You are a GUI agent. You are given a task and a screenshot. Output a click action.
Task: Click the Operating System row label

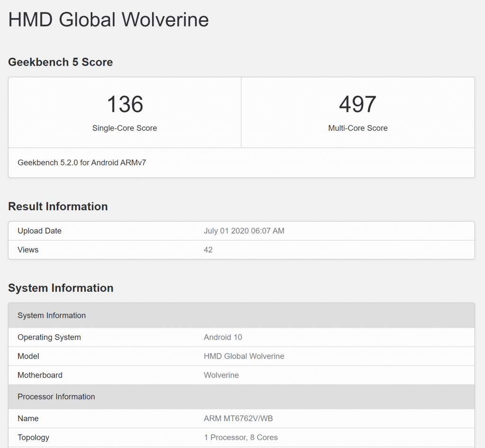pyautogui.click(x=49, y=337)
